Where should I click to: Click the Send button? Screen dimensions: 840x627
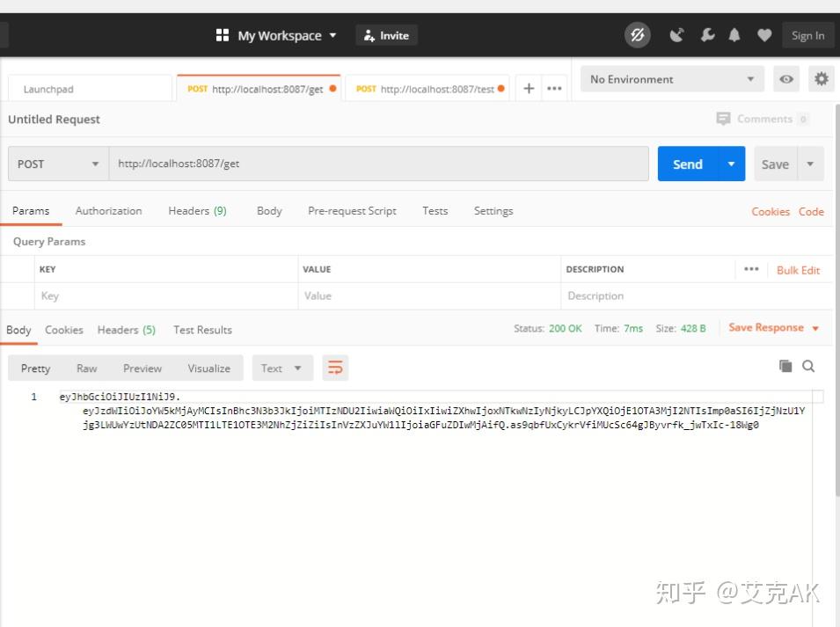tap(688, 164)
